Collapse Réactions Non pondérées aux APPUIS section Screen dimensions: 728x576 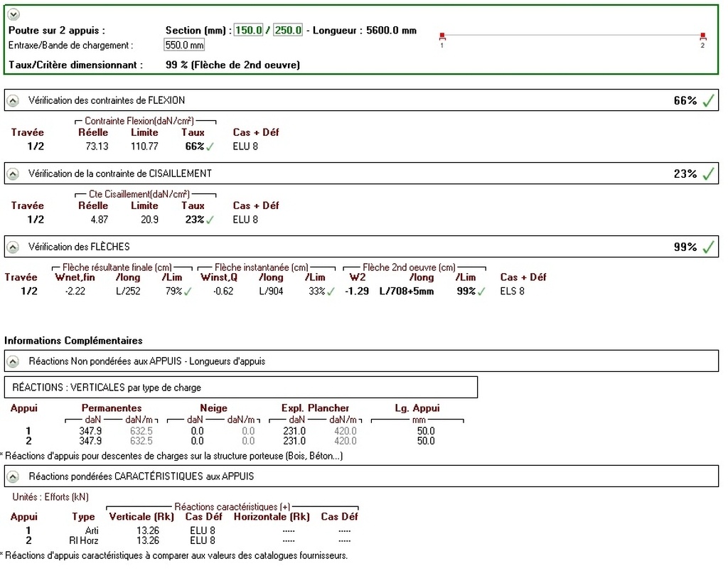click(x=13, y=361)
